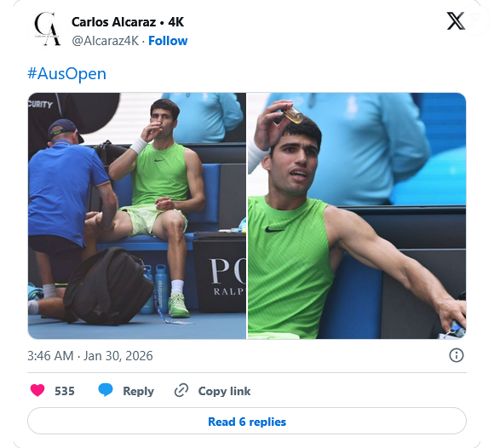Click the Follow link beside the handle
The height and width of the screenshot is (448, 494).
point(168,41)
